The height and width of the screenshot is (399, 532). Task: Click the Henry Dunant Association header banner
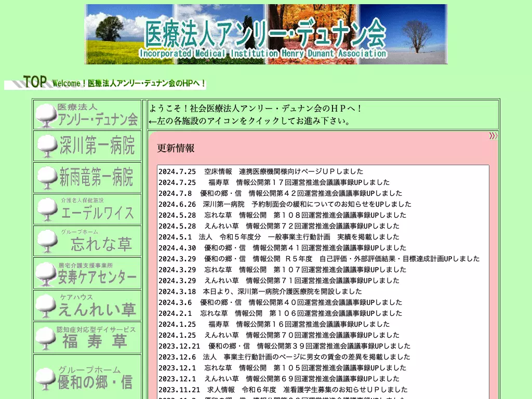266,34
